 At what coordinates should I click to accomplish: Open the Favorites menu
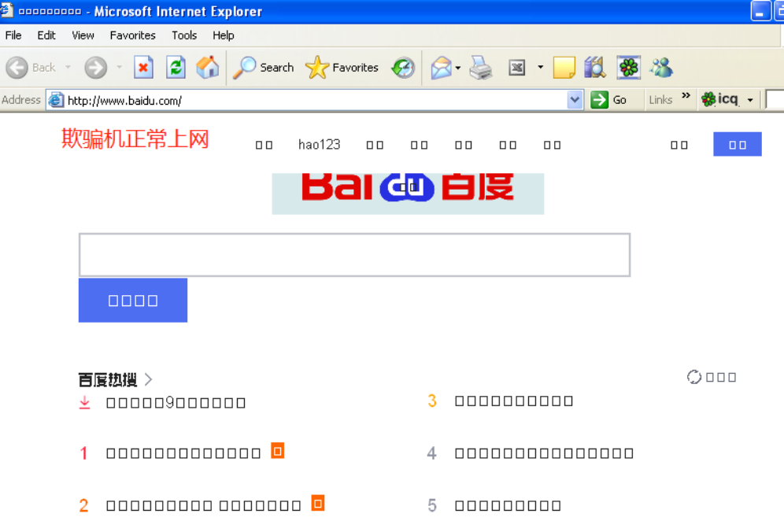[132, 35]
